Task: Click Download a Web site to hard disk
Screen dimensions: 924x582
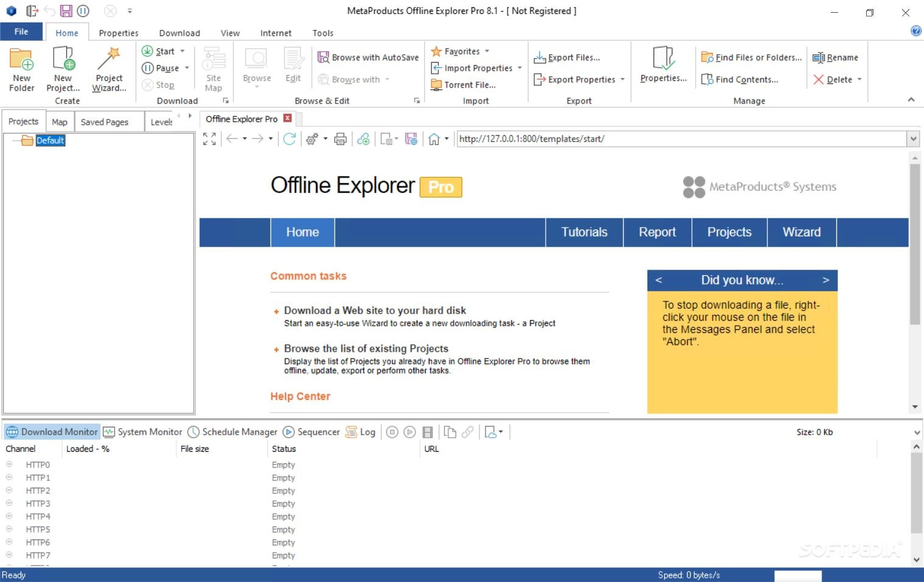Action: coord(375,310)
